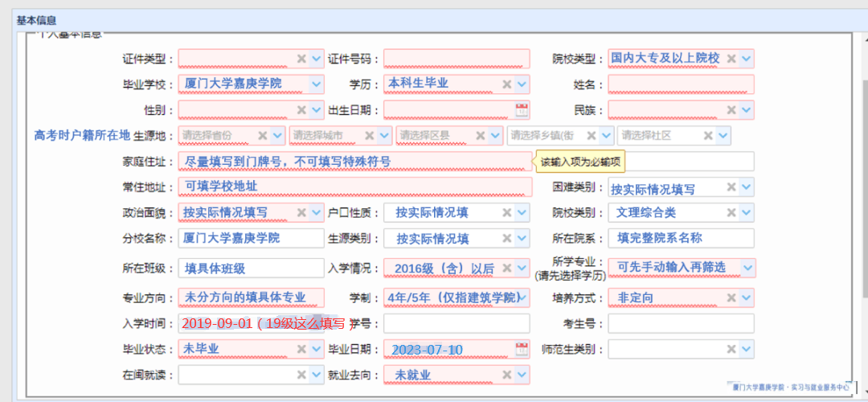Screen dimensions: 868x402
Task: Clear the 入学情况 value with its X icon
Action: coord(507,268)
